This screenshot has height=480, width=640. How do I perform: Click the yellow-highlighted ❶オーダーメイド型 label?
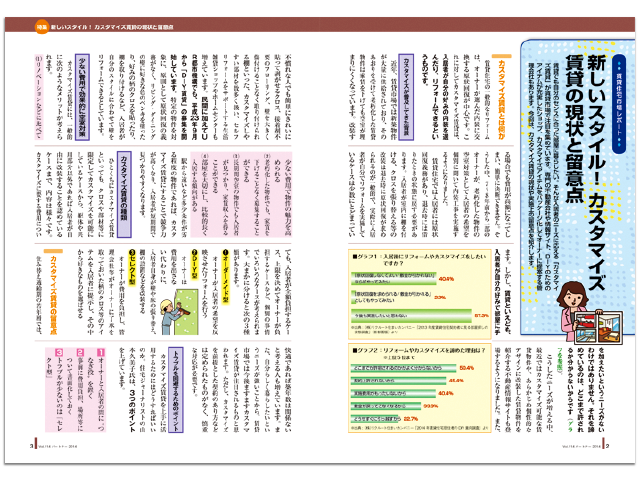pyautogui.click(x=226, y=276)
